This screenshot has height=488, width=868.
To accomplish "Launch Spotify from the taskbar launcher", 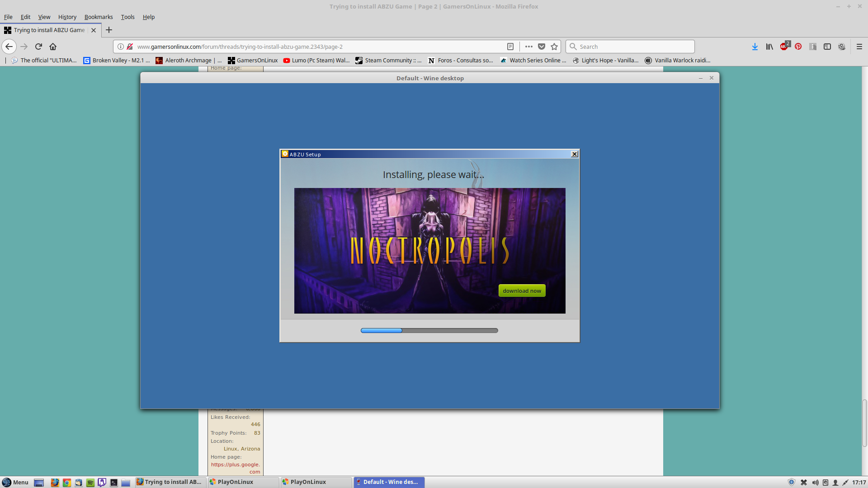I will tap(90, 482).
